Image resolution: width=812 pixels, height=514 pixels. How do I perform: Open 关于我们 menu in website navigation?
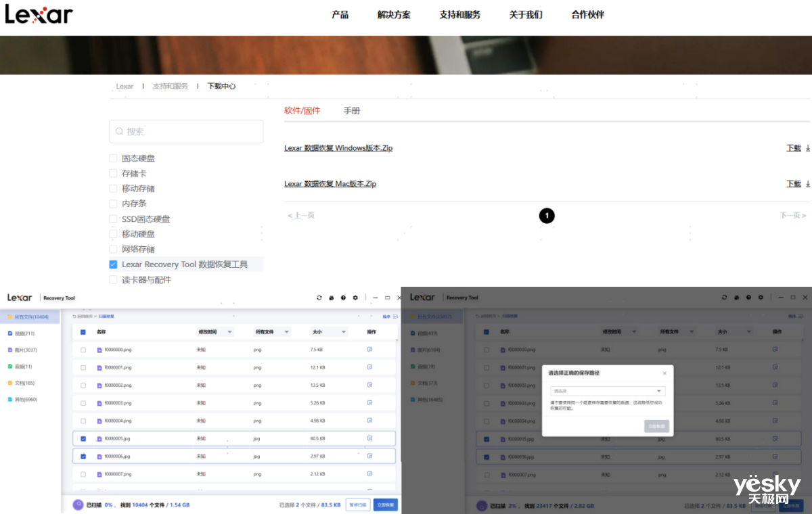[526, 15]
